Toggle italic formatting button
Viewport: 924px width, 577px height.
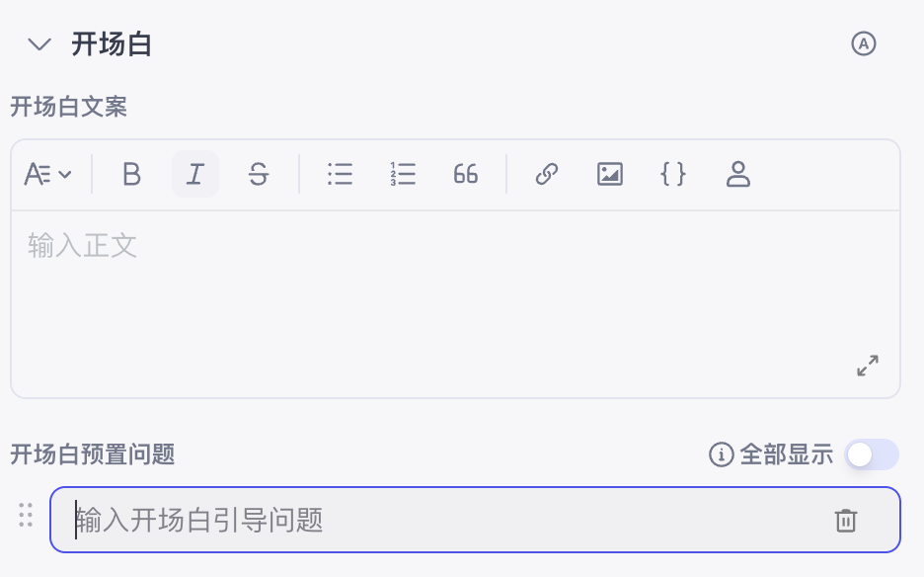pyautogui.click(x=195, y=174)
